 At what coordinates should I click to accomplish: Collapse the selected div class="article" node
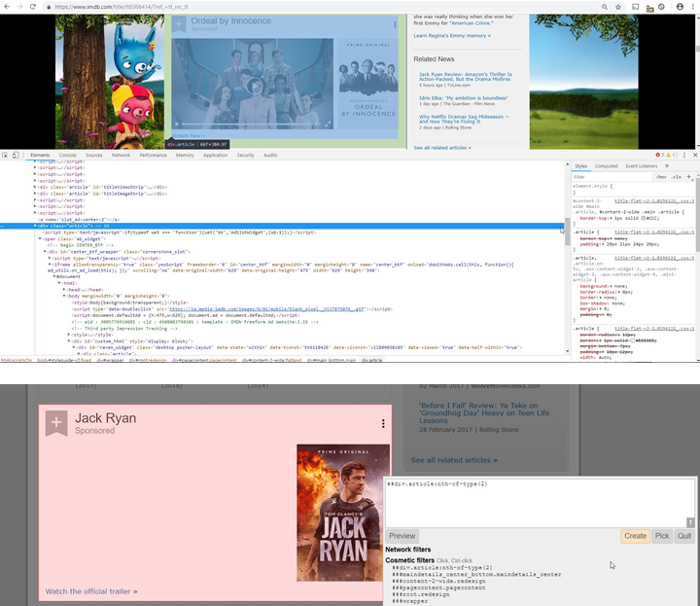click(35, 226)
